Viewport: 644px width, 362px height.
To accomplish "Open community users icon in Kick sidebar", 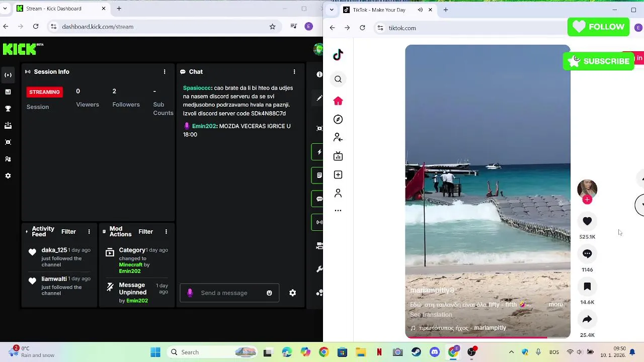I will coord(8,159).
